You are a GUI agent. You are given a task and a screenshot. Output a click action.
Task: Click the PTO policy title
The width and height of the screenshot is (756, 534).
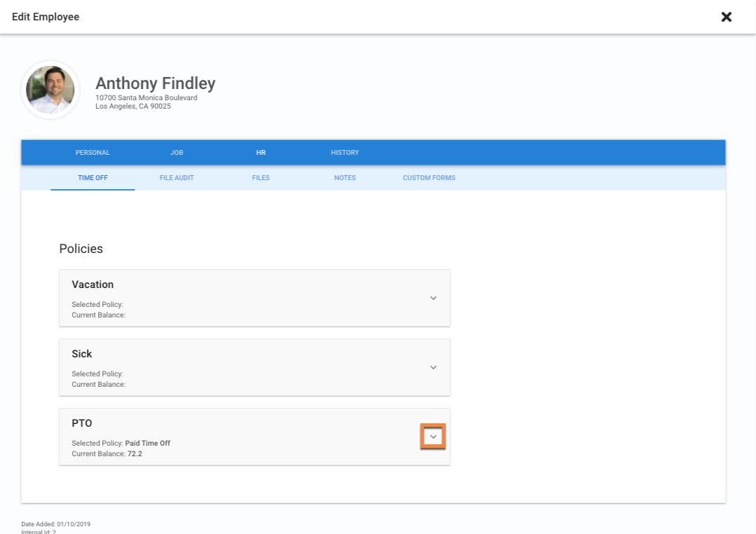coord(82,423)
